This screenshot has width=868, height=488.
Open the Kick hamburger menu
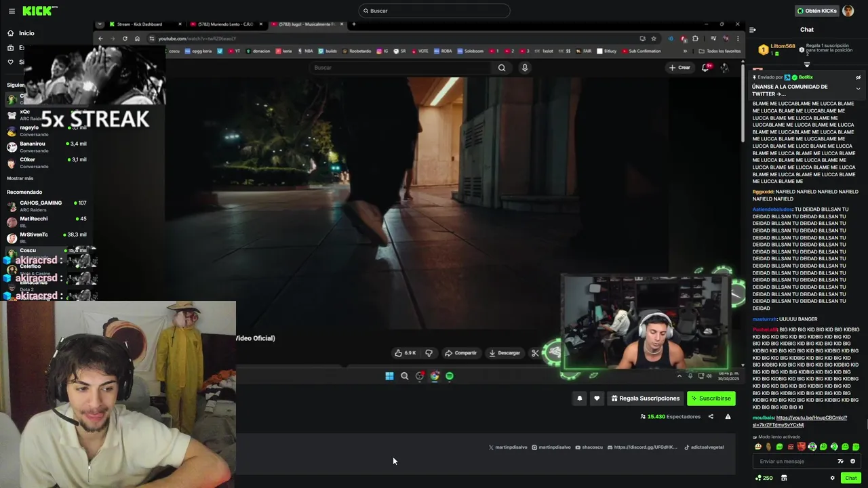click(x=12, y=11)
